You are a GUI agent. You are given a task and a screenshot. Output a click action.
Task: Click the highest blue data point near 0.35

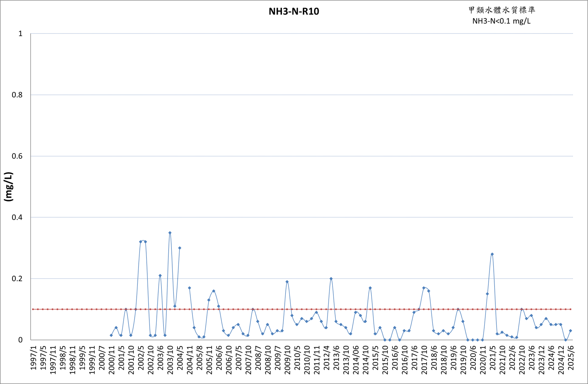pyautogui.click(x=170, y=233)
